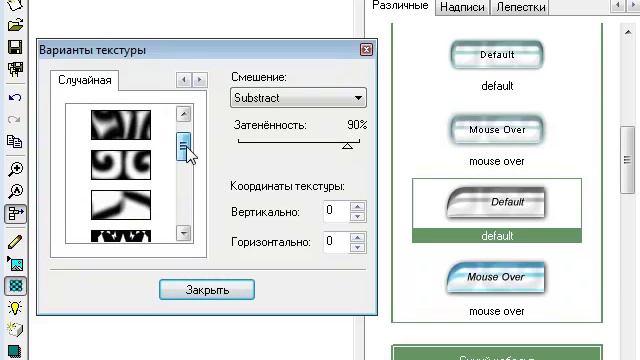
Task: Click the teal square icon at toolbar bottom
Action: tap(15, 351)
